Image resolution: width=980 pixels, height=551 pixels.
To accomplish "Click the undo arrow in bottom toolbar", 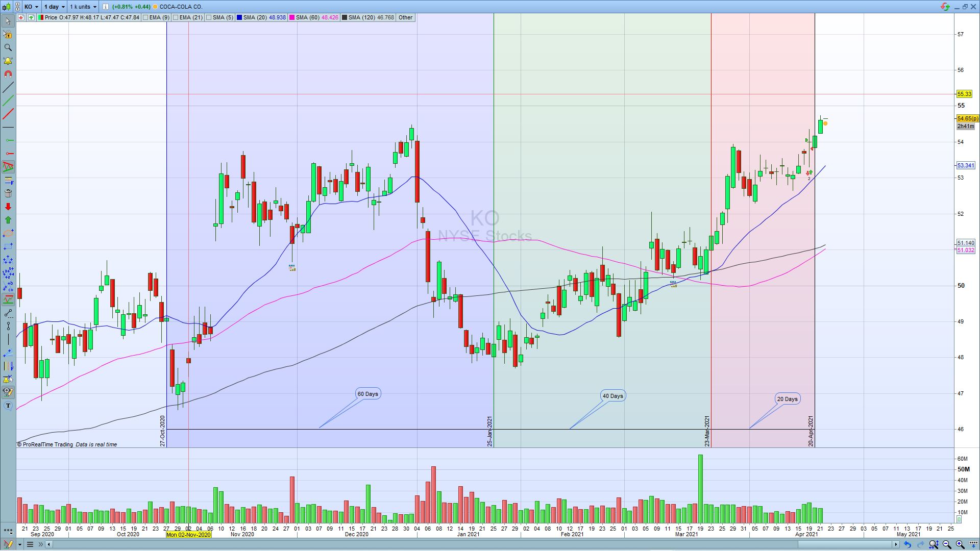I will point(908,544).
